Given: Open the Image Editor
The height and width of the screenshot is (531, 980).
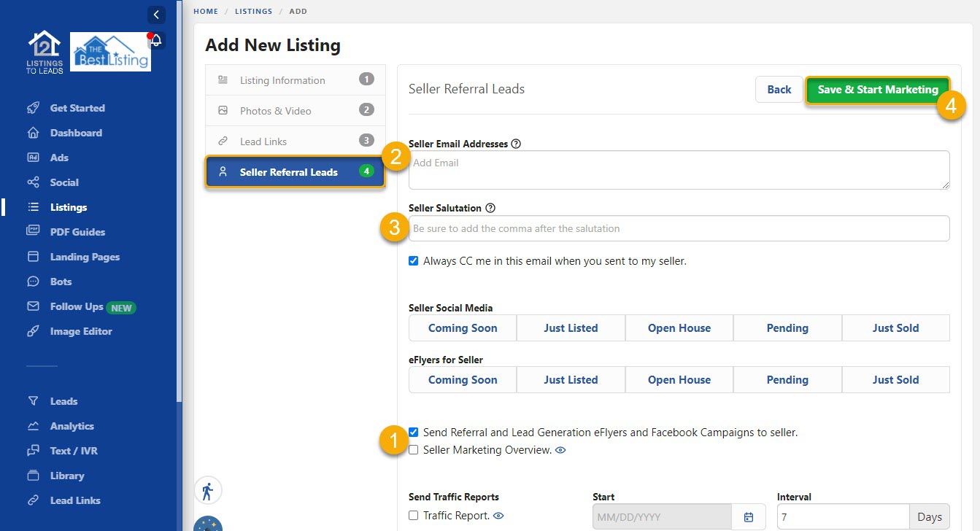Looking at the screenshot, I should click(x=81, y=330).
